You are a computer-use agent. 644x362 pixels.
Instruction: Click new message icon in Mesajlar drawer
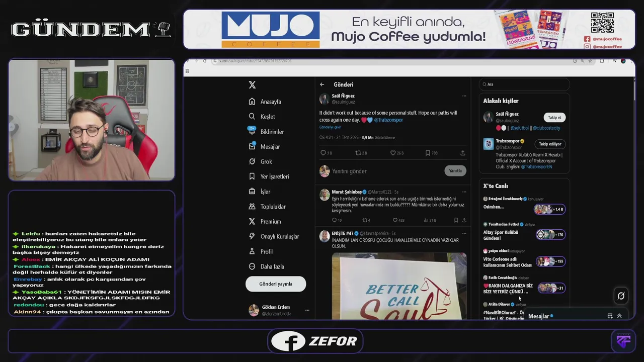(610, 316)
